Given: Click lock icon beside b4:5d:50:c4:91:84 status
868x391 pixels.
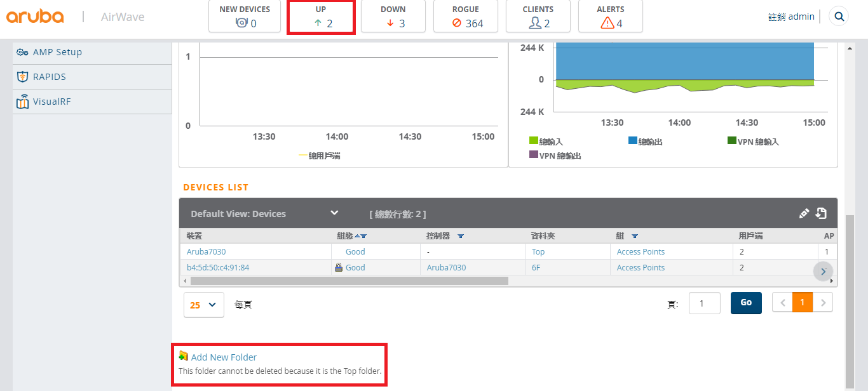Looking at the screenshot, I should click(x=339, y=267).
